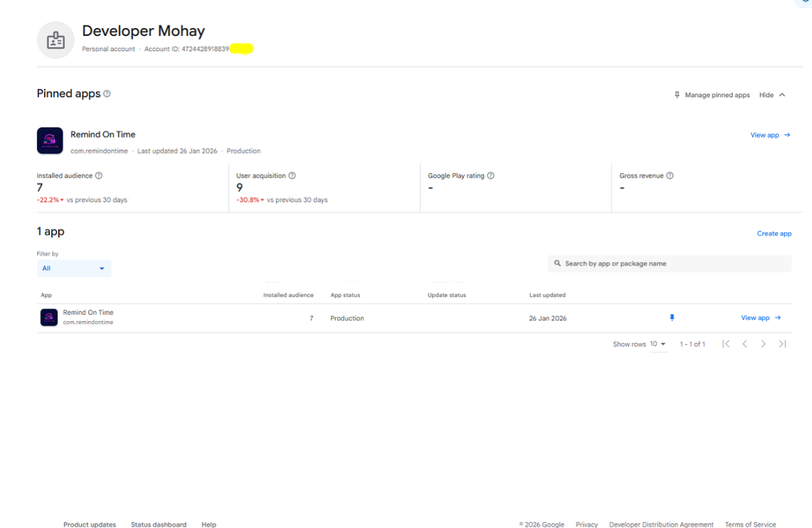Click the Remind On Time app icon in pinned apps
The width and height of the screenshot is (812, 528).
(49, 140)
